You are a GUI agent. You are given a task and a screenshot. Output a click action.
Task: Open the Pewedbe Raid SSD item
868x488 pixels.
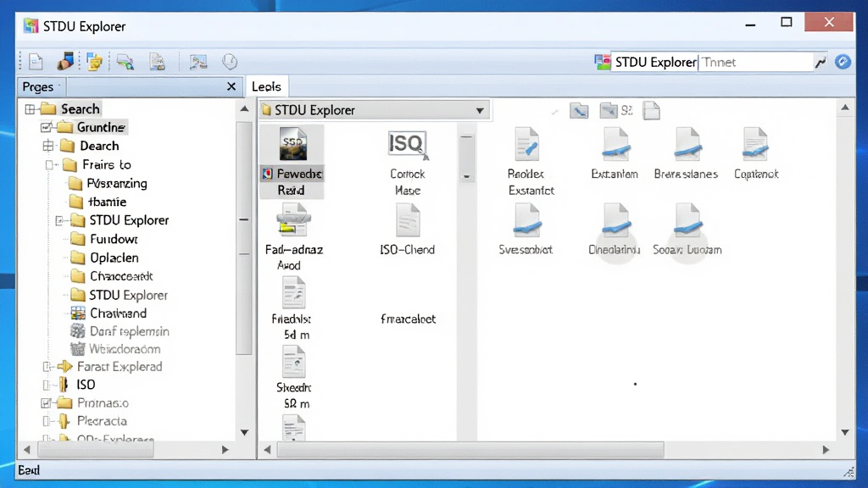tap(292, 162)
